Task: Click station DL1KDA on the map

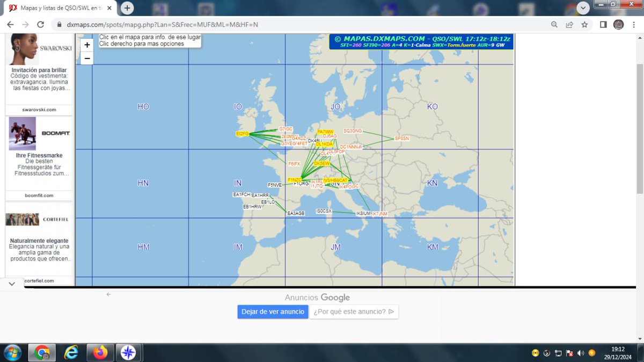Action: 325,144
